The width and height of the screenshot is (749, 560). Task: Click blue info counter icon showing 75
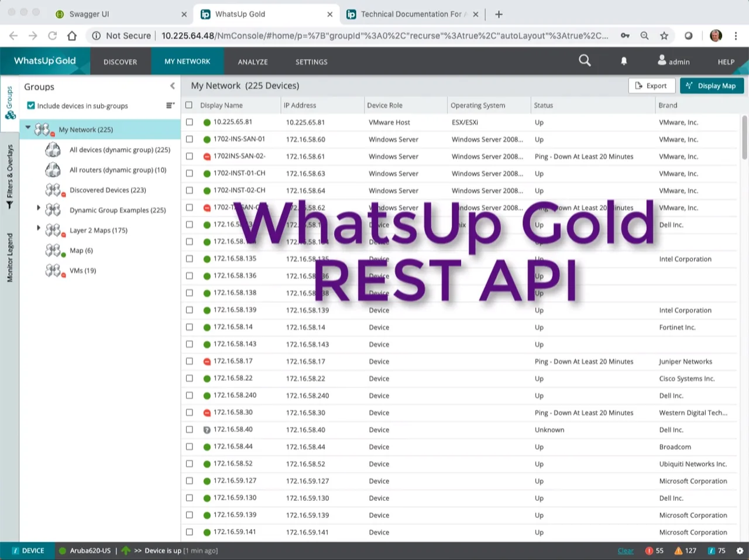[711, 551]
